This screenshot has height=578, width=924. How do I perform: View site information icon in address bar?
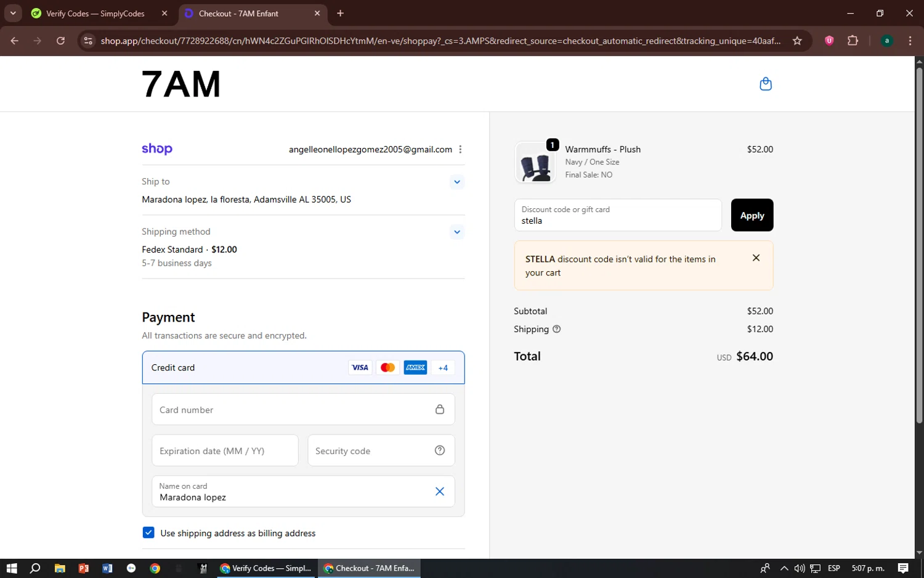click(x=88, y=41)
